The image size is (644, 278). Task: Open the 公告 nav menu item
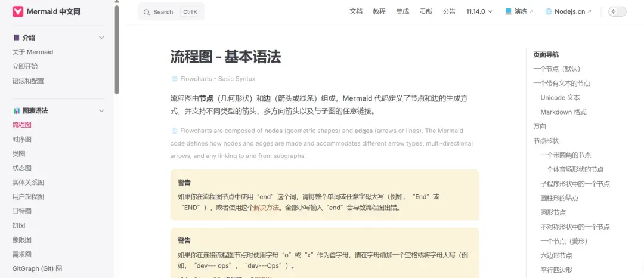450,11
